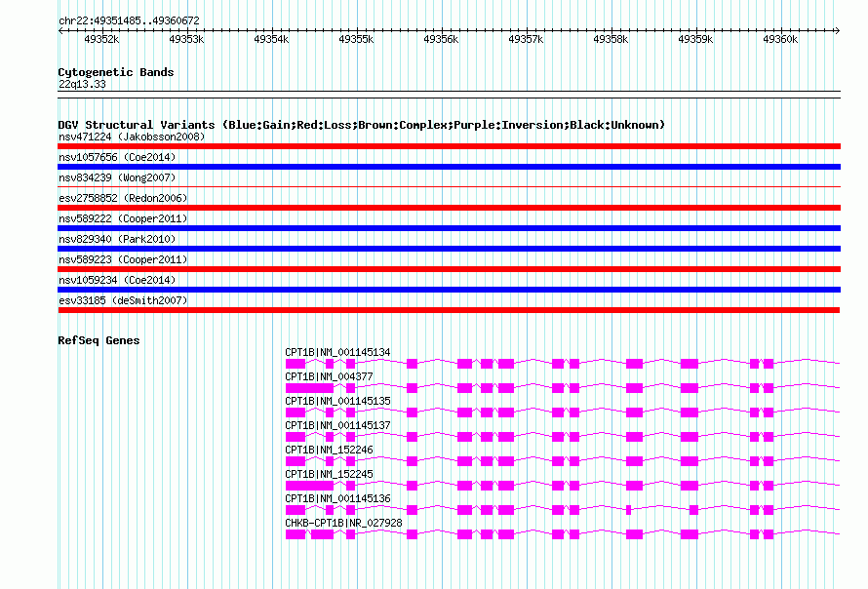The image size is (868, 589).
Task: Click the long first exon of CPT1B|NM_152245
Action: (x=309, y=486)
